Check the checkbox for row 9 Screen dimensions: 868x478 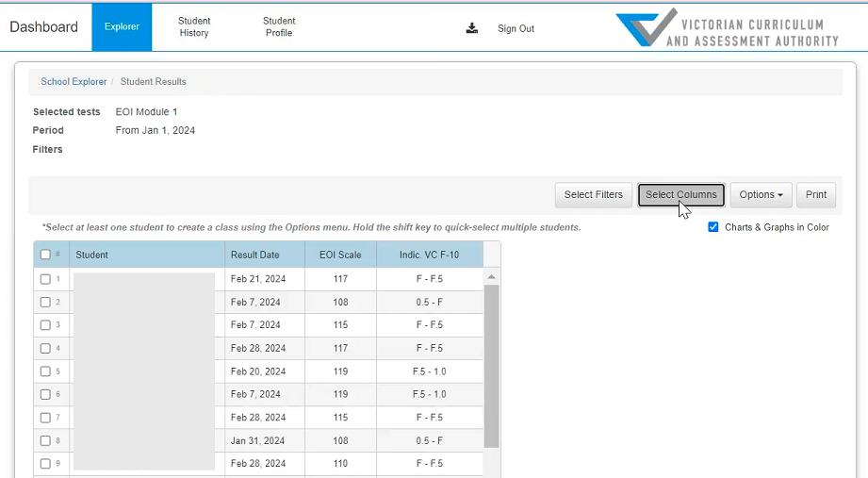click(x=45, y=464)
